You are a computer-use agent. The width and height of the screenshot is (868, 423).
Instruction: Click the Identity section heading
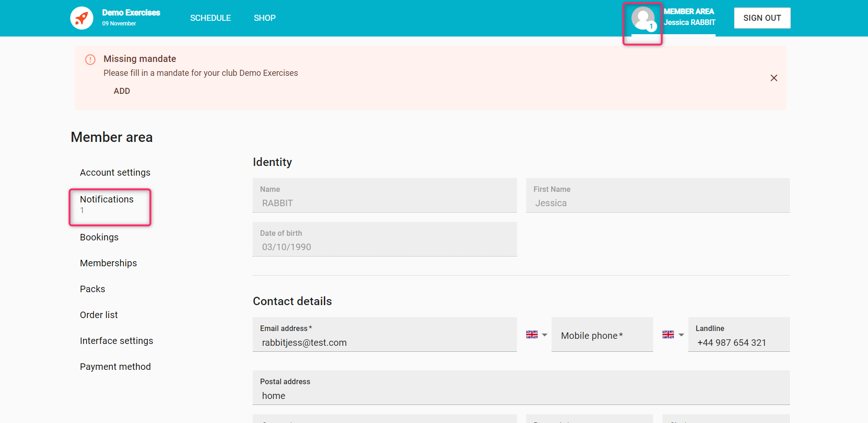click(273, 162)
